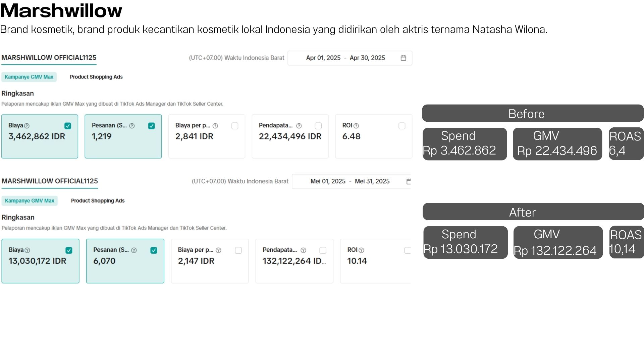Select the After ROAS 10,14 box
This screenshot has height=362, width=644.
627,242
